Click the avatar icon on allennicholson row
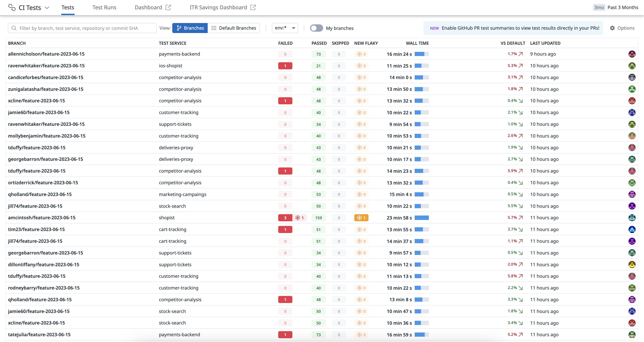Image resolution: width=644 pixels, height=342 pixels. click(x=632, y=54)
